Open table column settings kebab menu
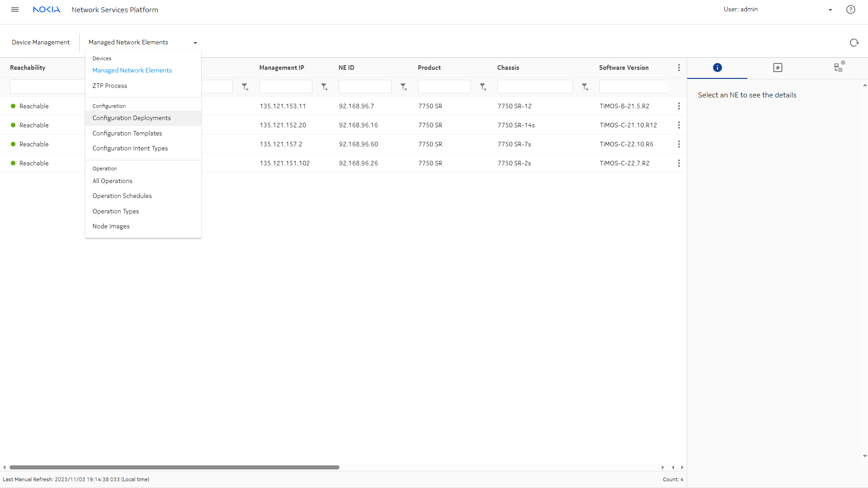This screenshot has height=488, width=868. click(x=679, y=68)
